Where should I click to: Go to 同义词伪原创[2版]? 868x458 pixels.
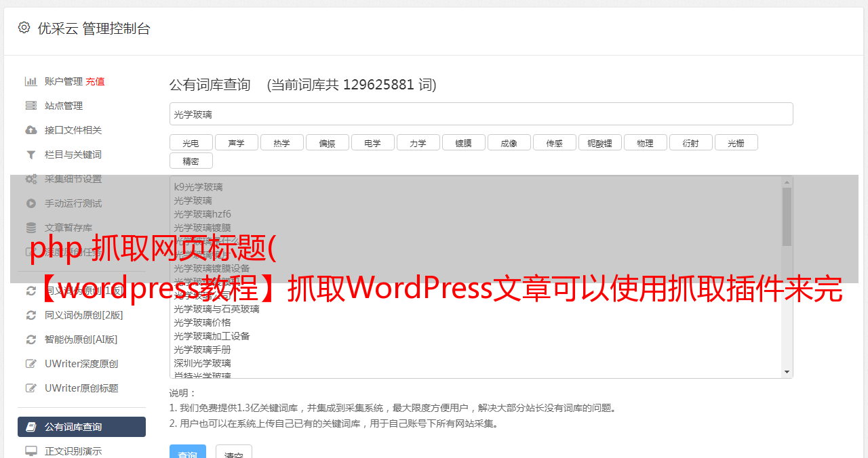(x=84, y=315)
